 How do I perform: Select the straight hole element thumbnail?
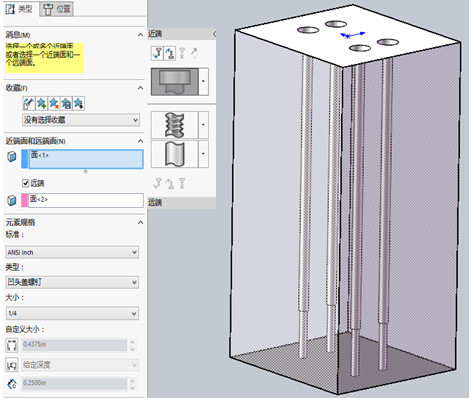click(x=175, y=154)
